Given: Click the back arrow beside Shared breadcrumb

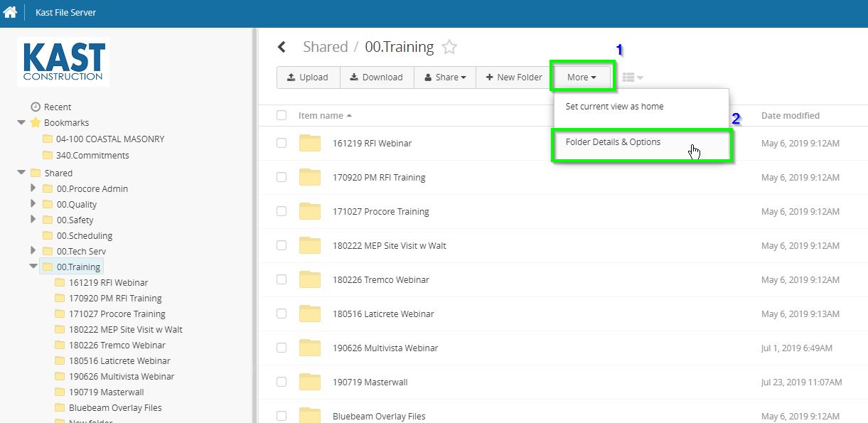Looking at the screenshot, I should point(282,47).
